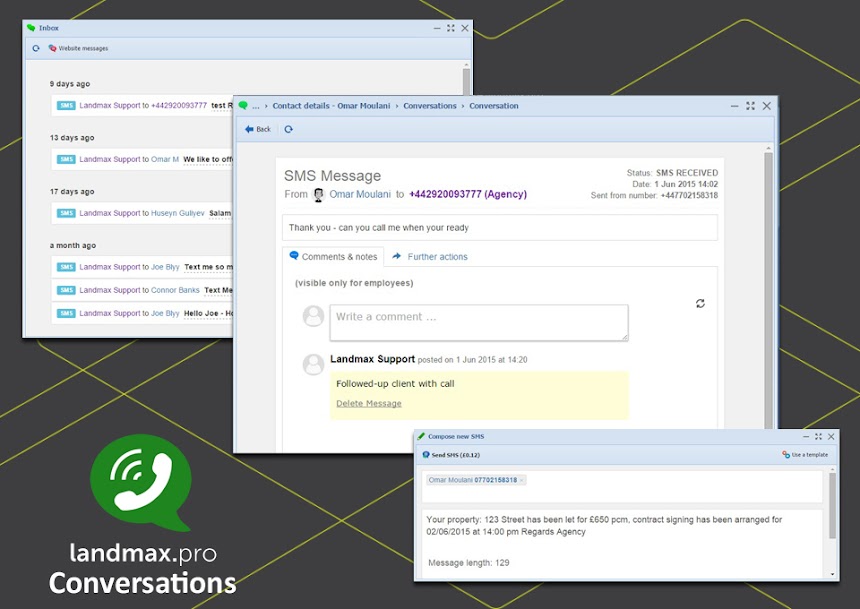Click the refresh icon in Inbox window toolbar
Viewport: 860px width, 609px height.
coord(36,48)
